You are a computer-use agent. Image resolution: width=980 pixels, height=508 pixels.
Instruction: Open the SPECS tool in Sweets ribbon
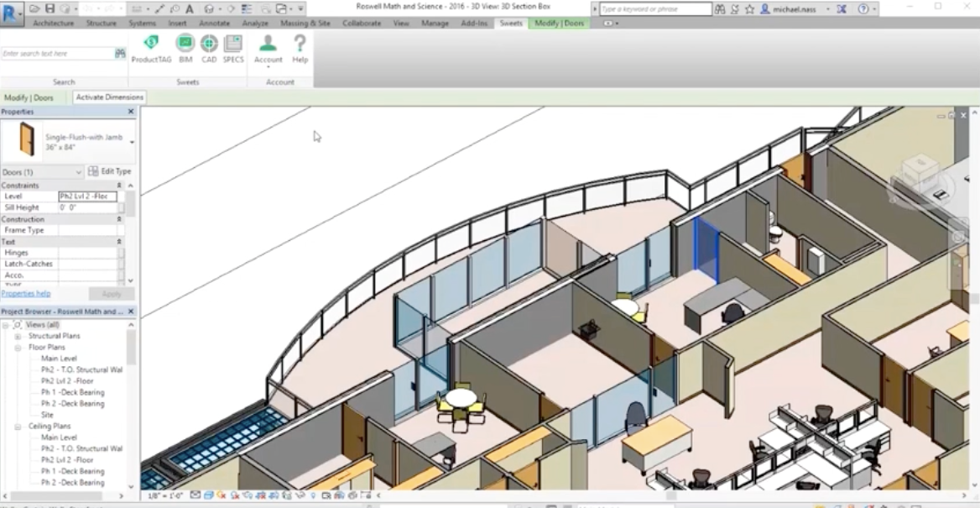pyautogui.click(x=232, y=50)
